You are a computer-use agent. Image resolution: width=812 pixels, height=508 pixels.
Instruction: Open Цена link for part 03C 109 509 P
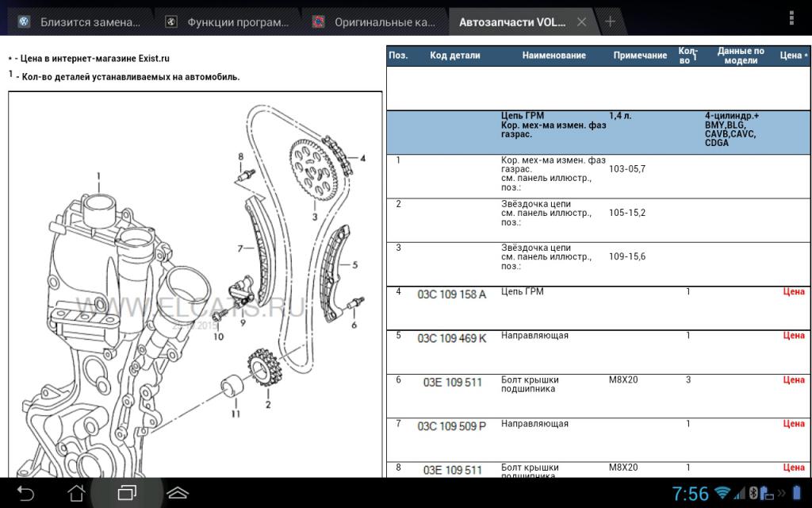point(793,424)
